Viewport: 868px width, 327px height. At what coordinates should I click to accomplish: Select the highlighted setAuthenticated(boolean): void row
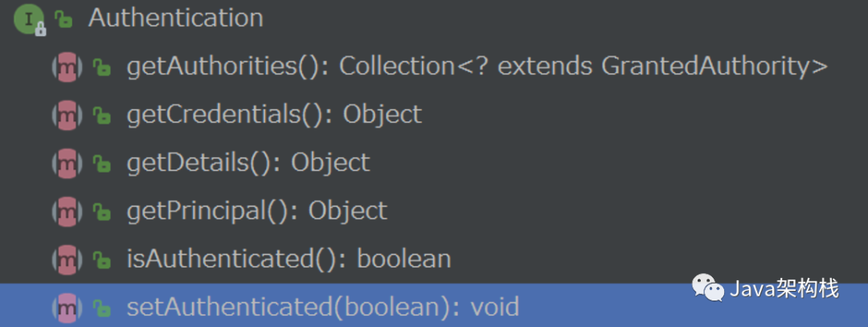pyautogui.click(x=322, y=307)
